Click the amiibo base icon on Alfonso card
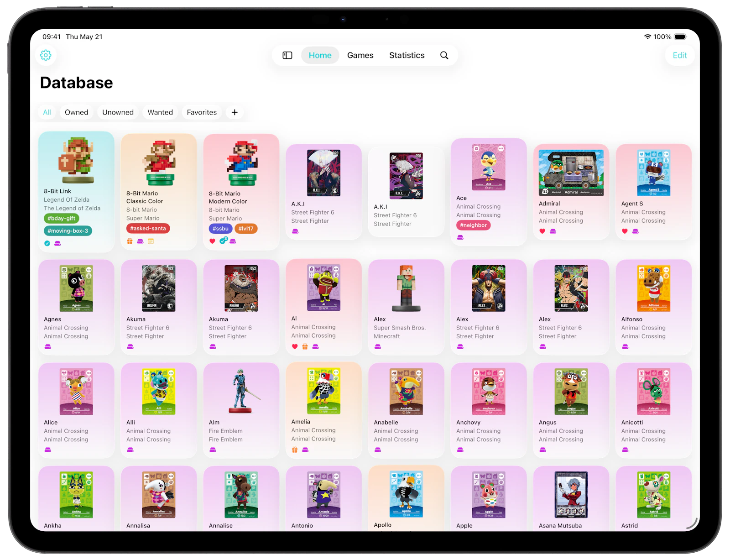This screenshot has height=560, width=730. [625, 347]
